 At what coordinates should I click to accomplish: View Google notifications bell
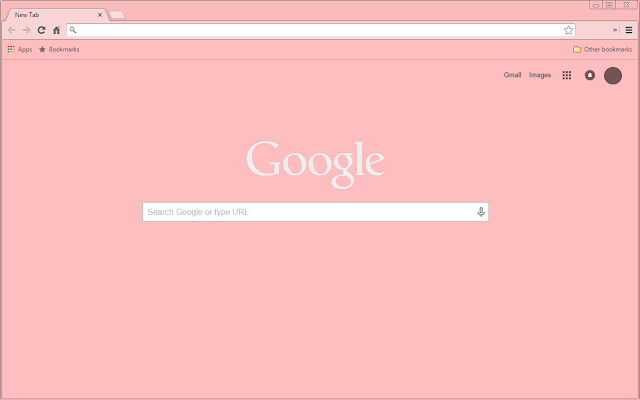pos(590,75)
